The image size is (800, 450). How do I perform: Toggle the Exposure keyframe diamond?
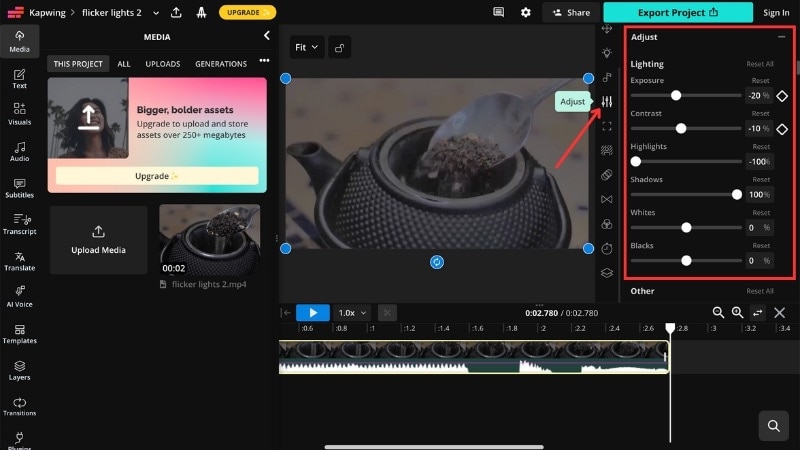pos(782,95)
